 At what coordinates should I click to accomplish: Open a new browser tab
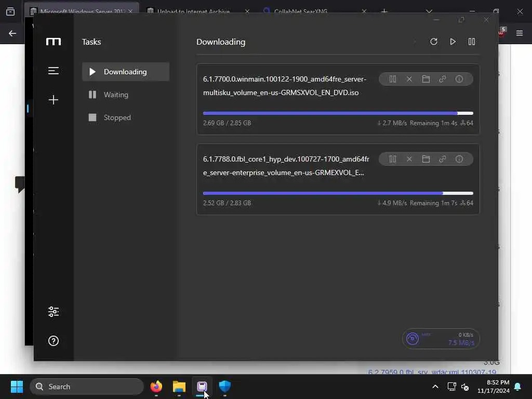tap(384, 11)
